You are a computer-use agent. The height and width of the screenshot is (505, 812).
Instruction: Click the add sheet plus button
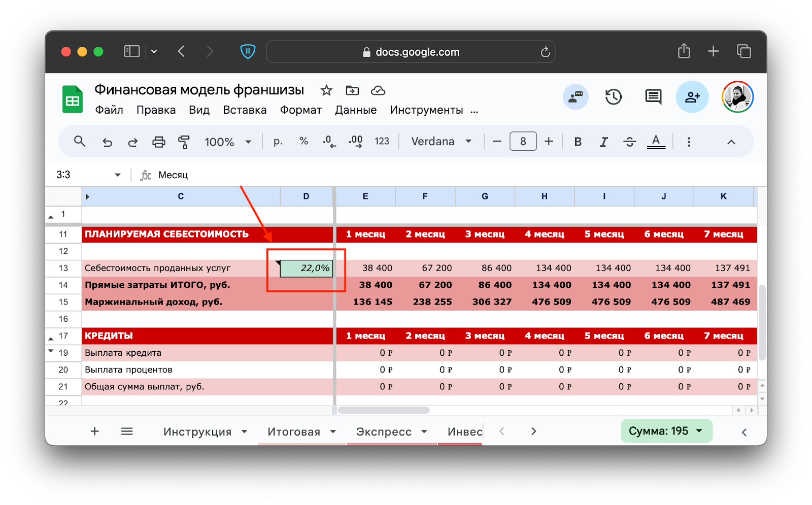(95, 431)
